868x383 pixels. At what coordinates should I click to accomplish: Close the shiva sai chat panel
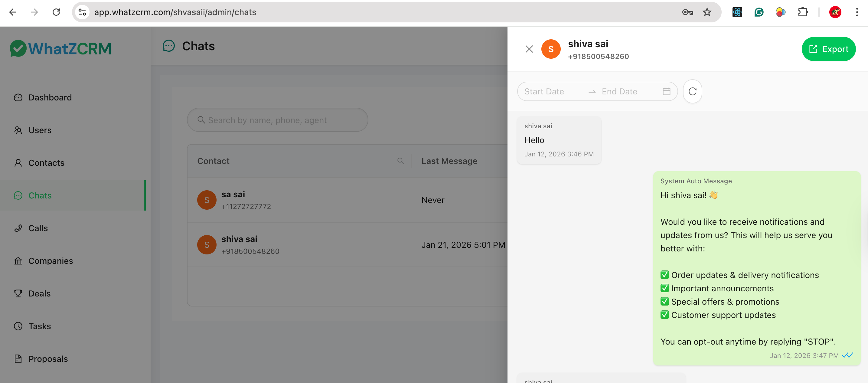[x=529, y=49]
